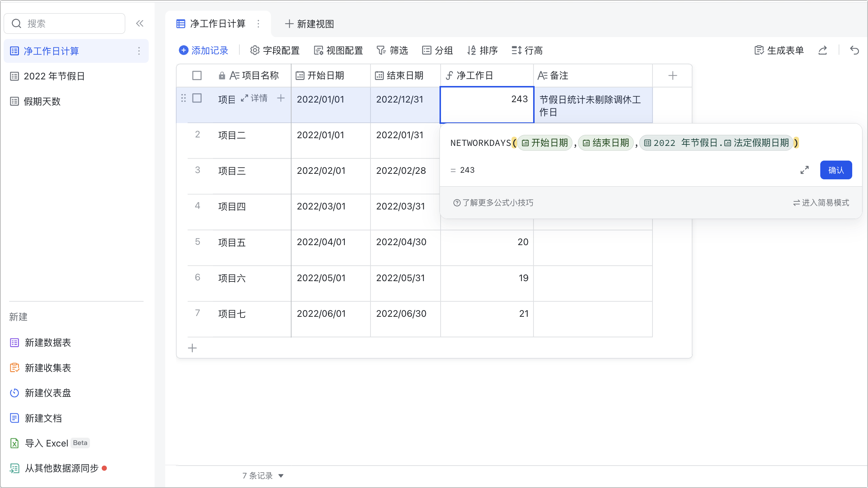Click the share icon in toolbar
The width and height of the screenshot is (868, 488).
[x=823, y=50]
